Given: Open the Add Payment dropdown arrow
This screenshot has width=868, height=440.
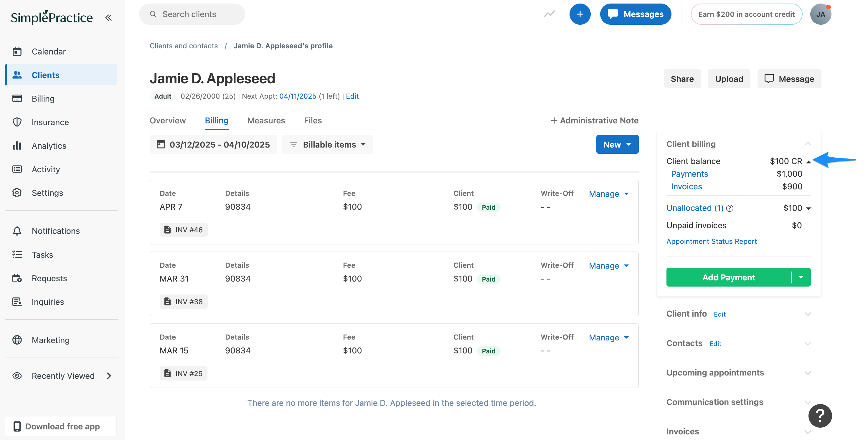Looking at the screenshot, I should tap(801, 277).
